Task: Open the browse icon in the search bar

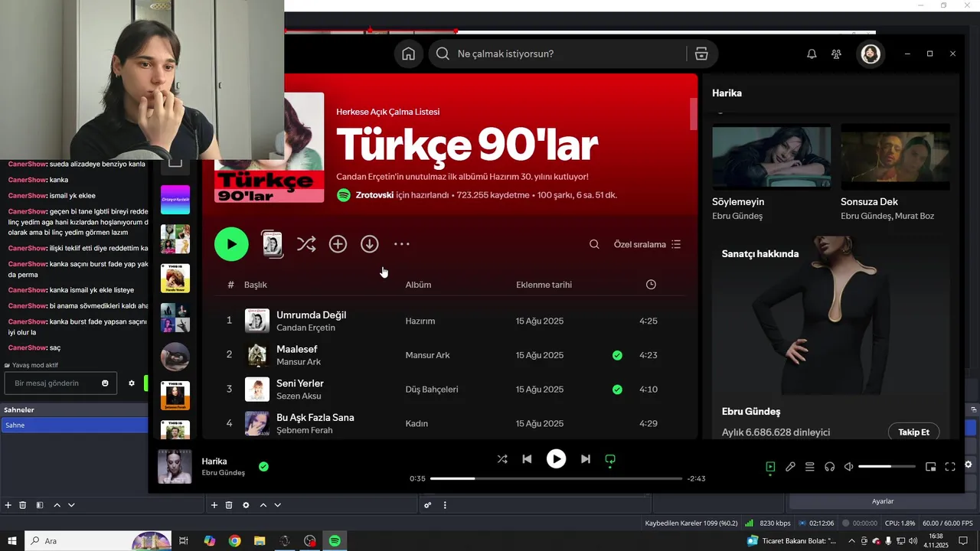Action: click(701, 54)
